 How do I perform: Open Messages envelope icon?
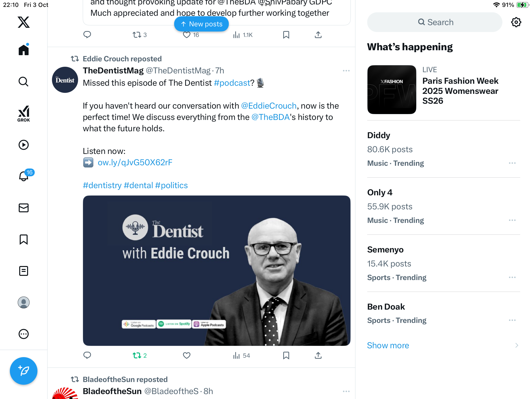24,208
